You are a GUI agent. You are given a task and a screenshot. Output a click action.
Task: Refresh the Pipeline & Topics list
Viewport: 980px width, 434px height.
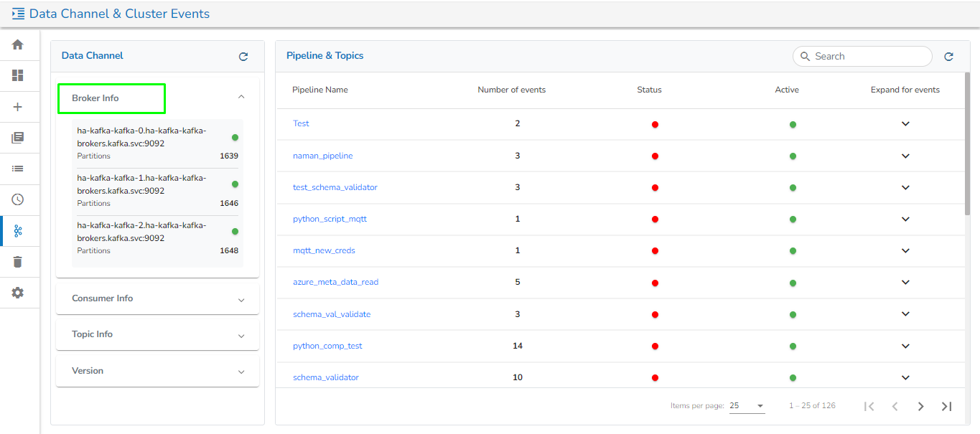tap(948, 57)
